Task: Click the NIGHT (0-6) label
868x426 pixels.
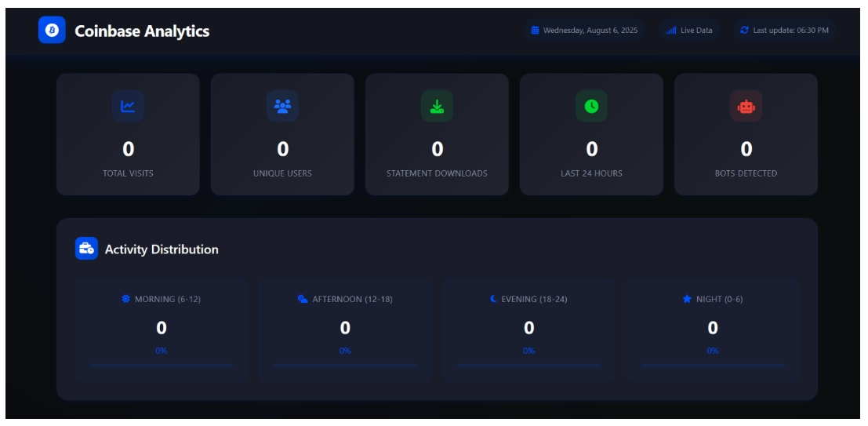Action: pyautogui.click(x=720, y=299)
